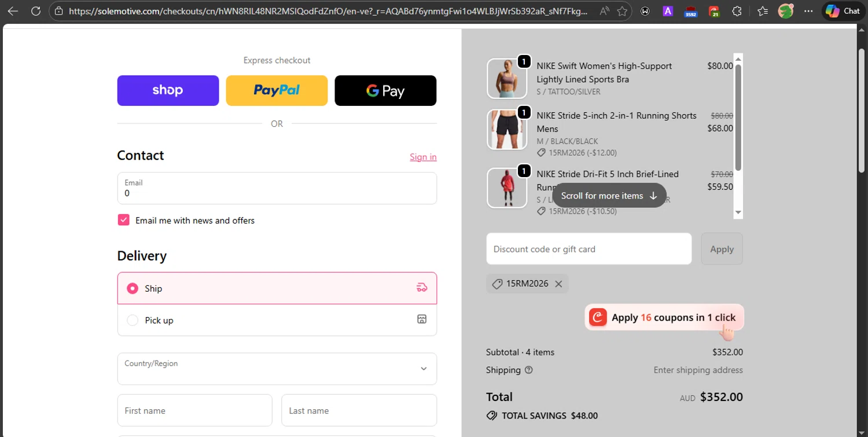Image resolution: width=868 pixels, height=437 pixels.
Task: Open the Country/Region dropdown
Action: (x=277, y=369)
